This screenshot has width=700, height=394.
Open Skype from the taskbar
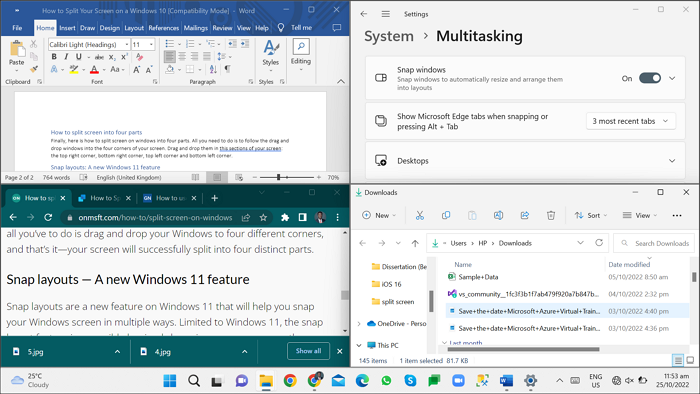click(x=410, y=381)
